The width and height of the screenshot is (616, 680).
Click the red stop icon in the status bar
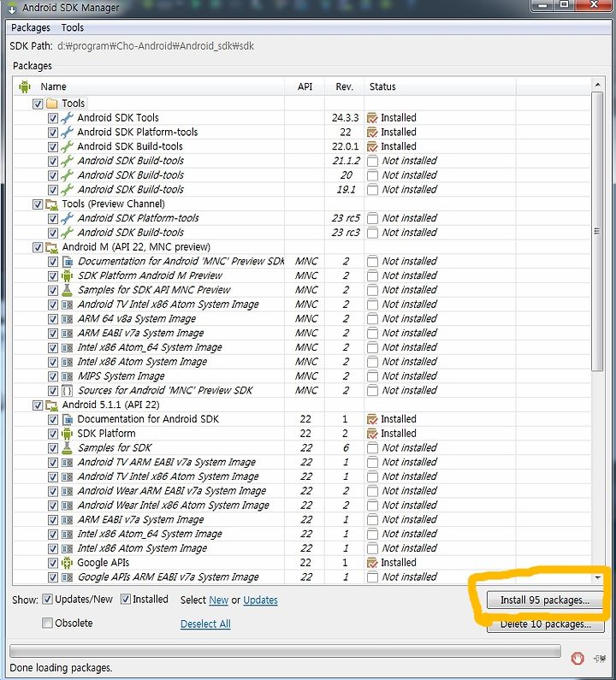(x=577, y=658)
